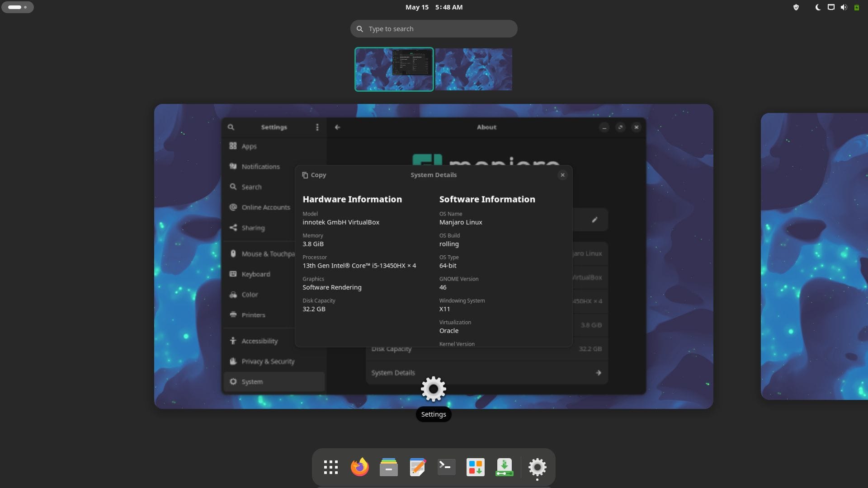Select Printers in the Settings sidebar
868x488 pixels.
coord(253,315)
